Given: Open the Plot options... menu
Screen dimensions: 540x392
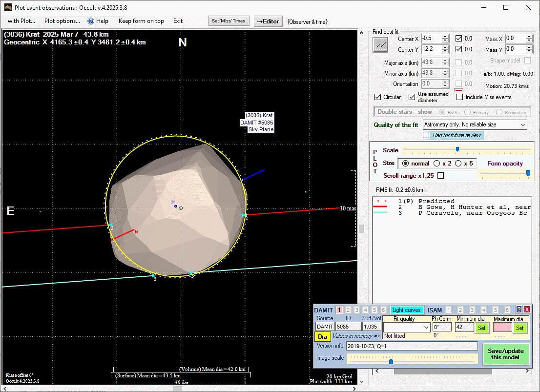Looking at the screenshot, I should pyautogui.click(x=62, y=21).
